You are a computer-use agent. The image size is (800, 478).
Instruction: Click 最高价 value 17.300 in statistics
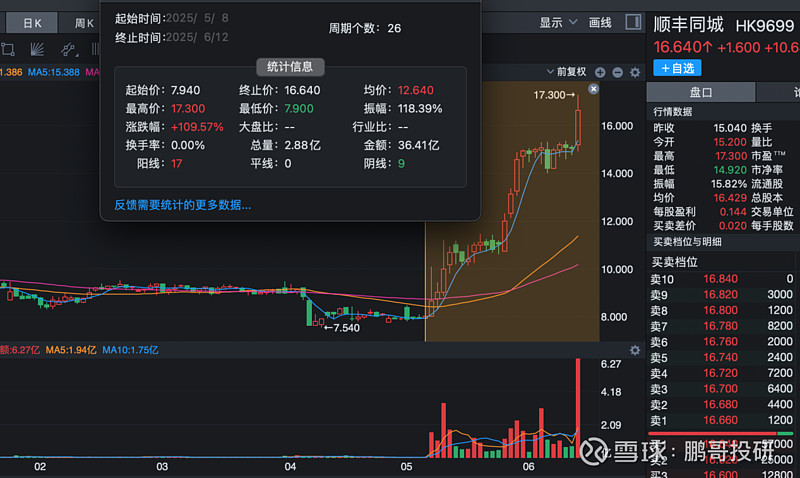(x=188, y=109)
